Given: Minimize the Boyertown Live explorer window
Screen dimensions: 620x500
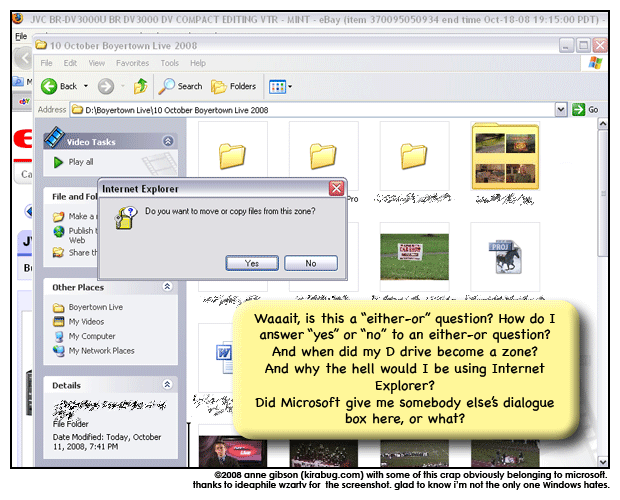Looking at the screenshot, I should 566,45.
